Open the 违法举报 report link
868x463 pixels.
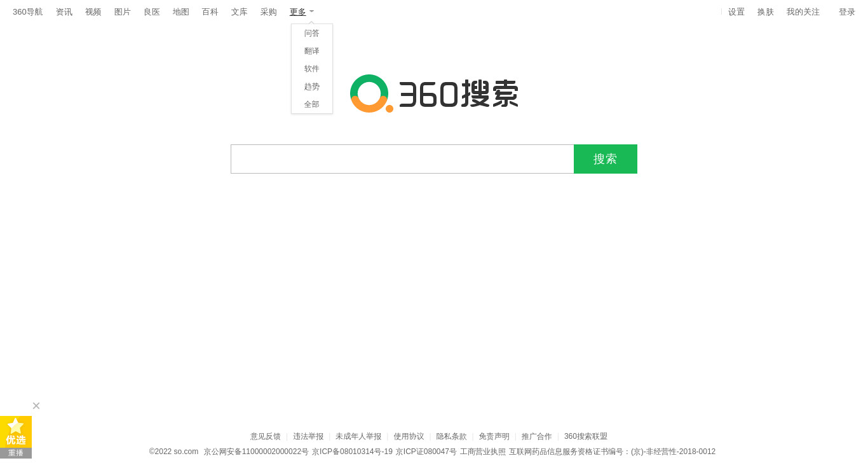pyautogui.click(x=308, y=436)
